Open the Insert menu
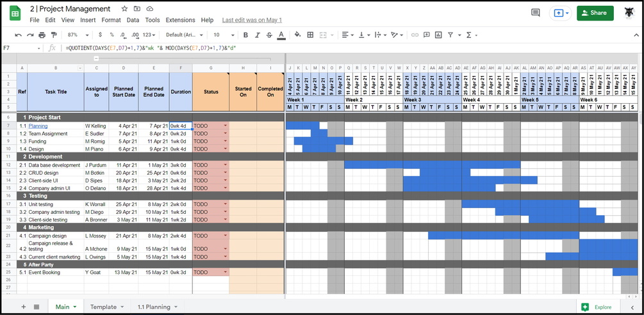 88,20
